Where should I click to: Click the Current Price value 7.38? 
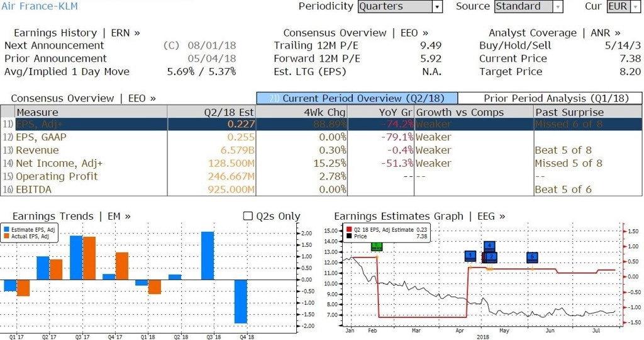(x=630, y=59)
